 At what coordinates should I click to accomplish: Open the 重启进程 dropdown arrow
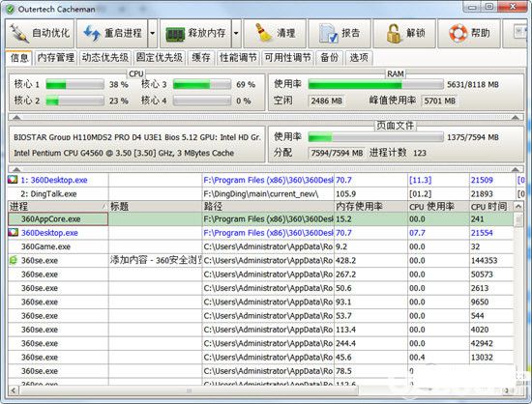(153, 33)
